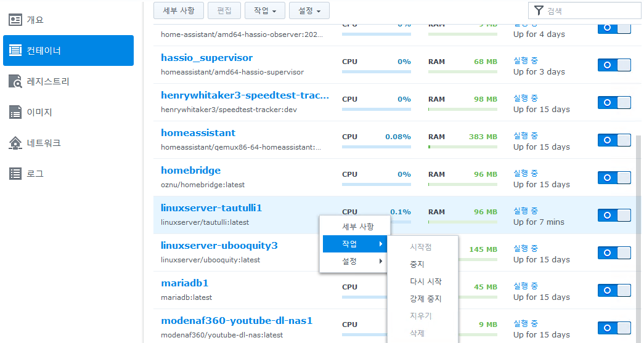Click the 'linuxserver/ubooquity:latest' image text
The image size is (644, 343).
click(x=210, y=260)
